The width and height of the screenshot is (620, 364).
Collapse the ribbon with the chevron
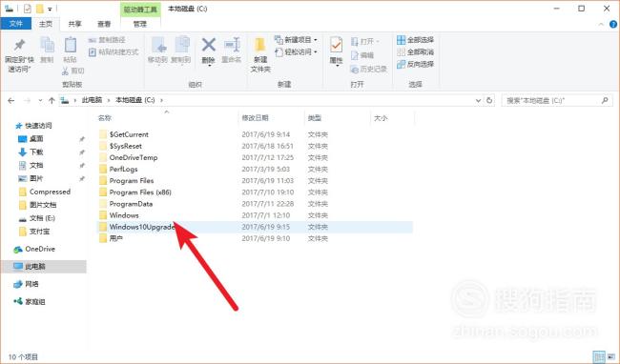(601, 24)
